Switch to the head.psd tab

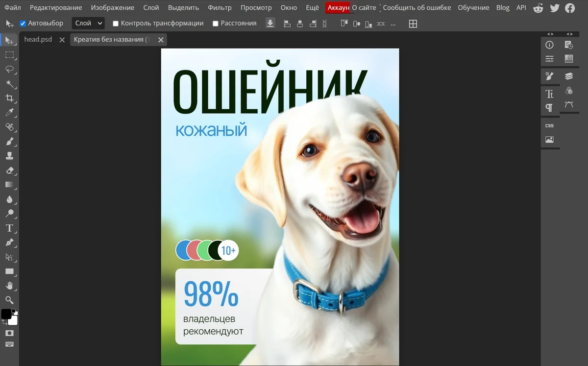(38, 39)
